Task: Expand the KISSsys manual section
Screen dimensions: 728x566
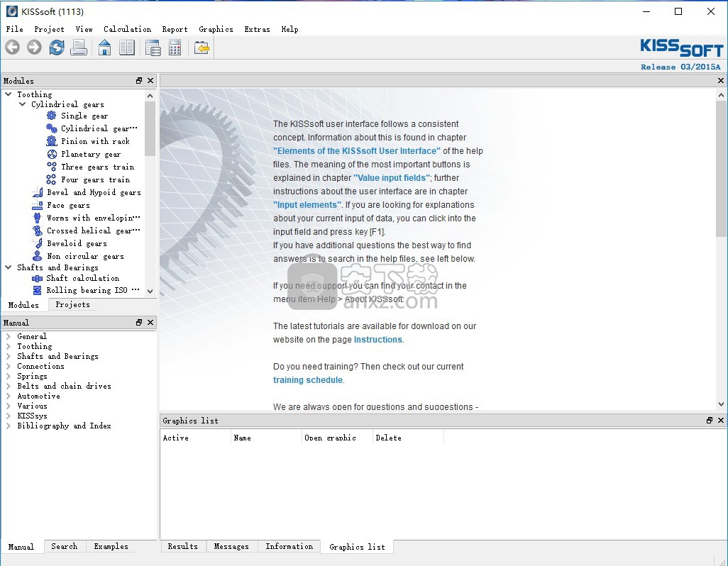Action: pyautogui.click(x=9, y=416)
